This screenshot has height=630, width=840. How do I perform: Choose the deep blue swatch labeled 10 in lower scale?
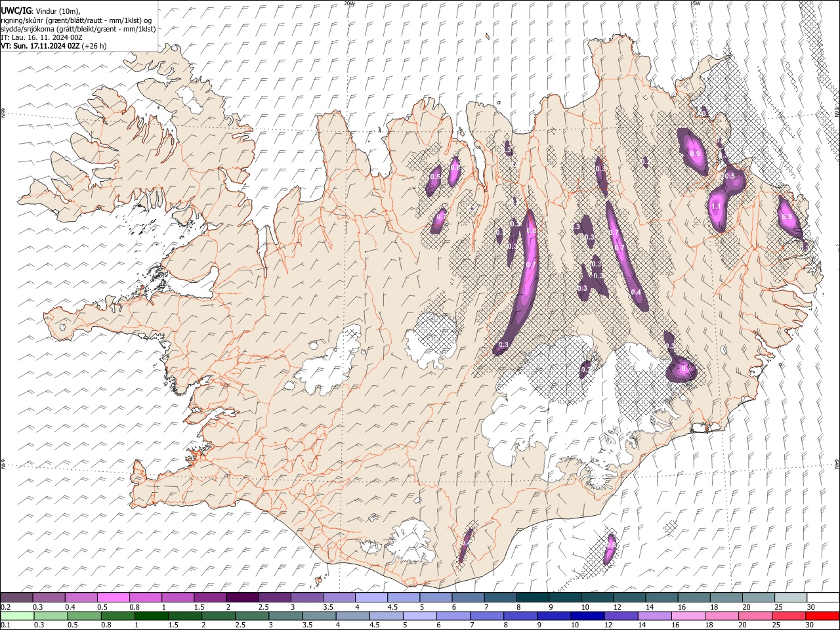pos(588,616)
